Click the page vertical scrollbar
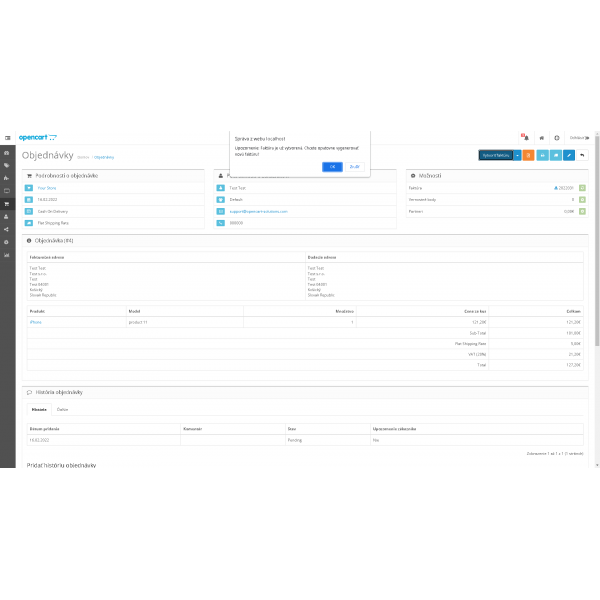 (597, 241)
